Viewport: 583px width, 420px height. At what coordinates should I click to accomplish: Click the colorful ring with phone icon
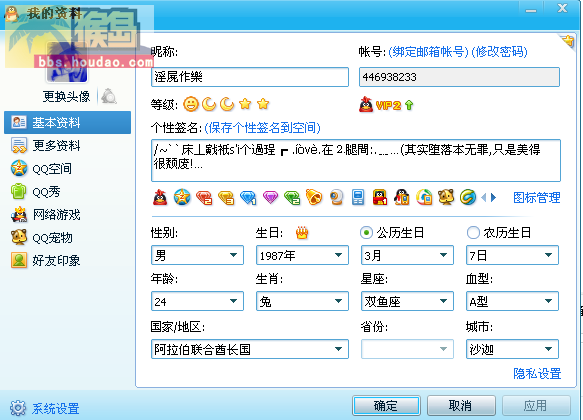[x=424, y=197]
